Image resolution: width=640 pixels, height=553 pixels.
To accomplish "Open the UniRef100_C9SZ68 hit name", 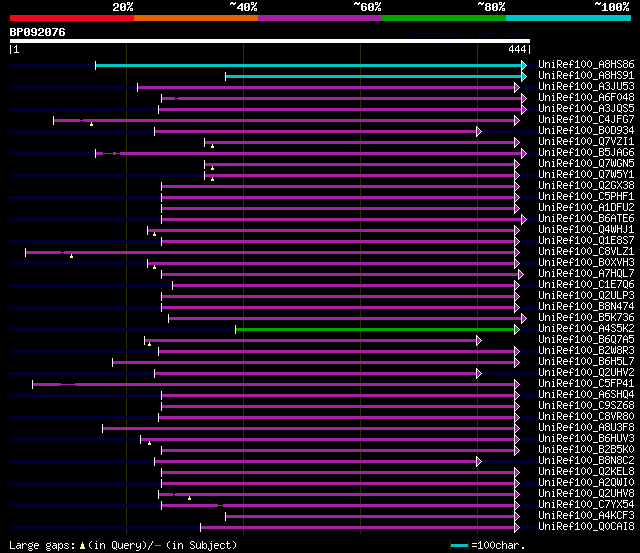I will 586,406.
